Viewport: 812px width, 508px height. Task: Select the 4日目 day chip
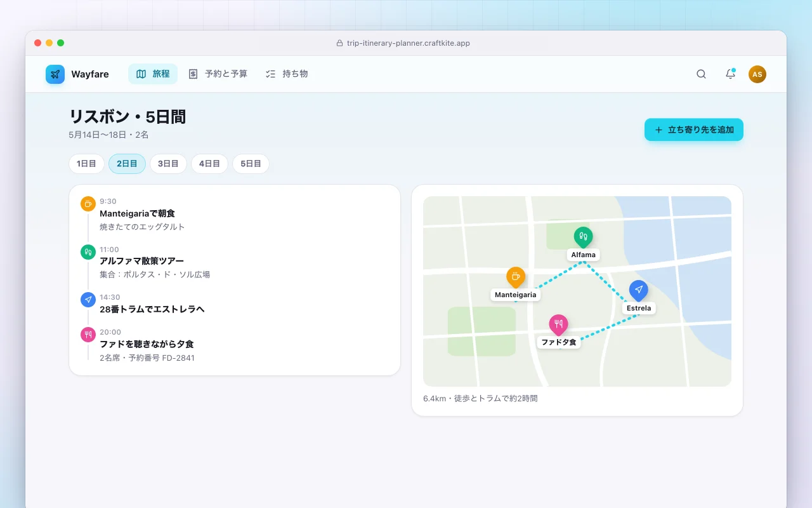209,164
